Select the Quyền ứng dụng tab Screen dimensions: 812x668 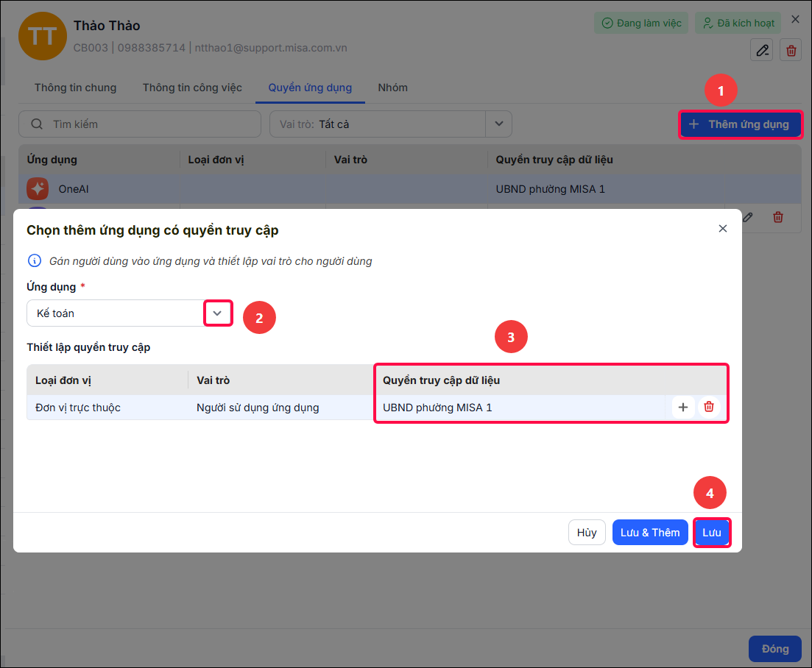[310, 88]
